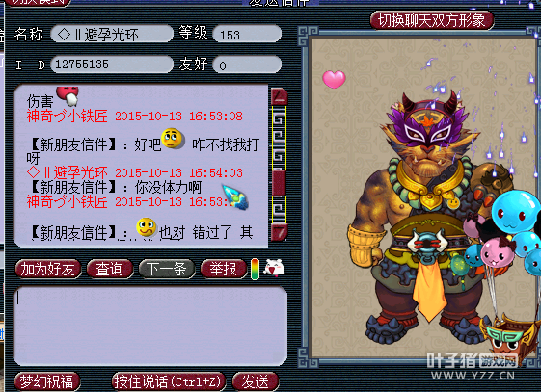Click the teary-eyed yellow emoji
541x392 pixels.
(172, 138)
